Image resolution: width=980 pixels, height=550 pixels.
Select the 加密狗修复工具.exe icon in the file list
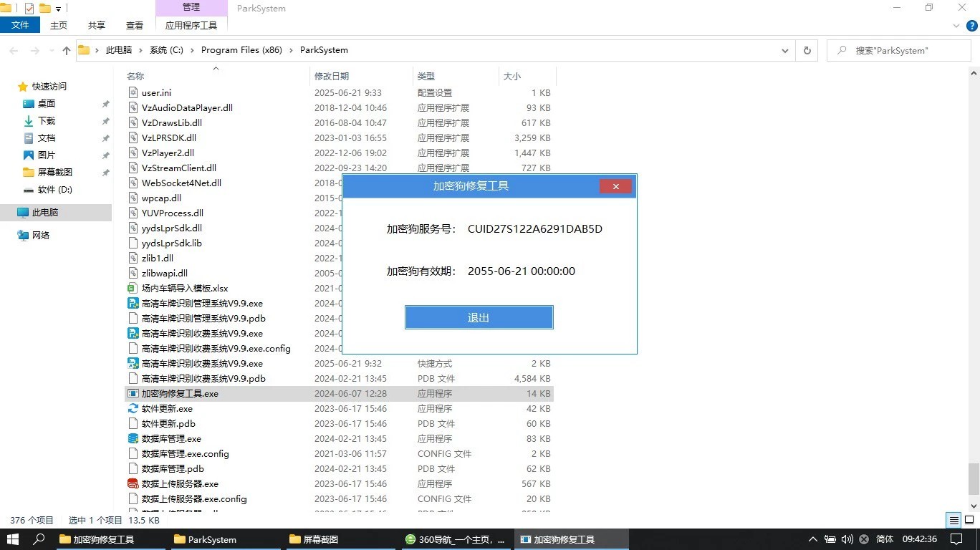(133, 394)
